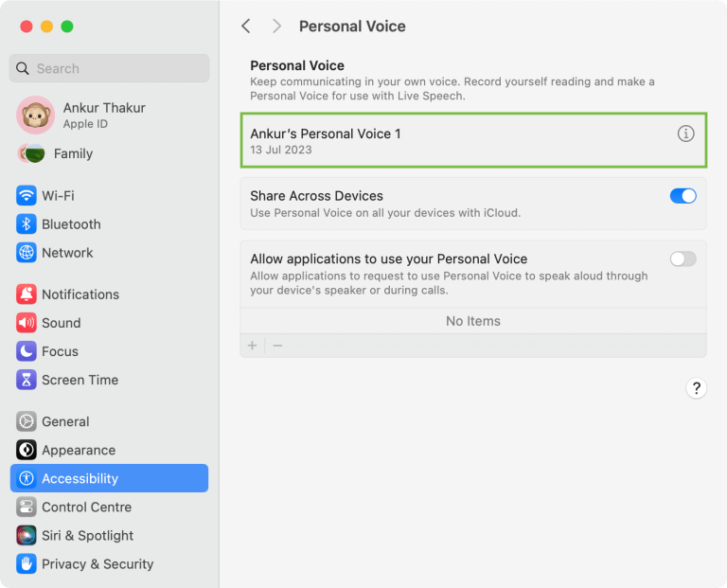The width and height of the screenshot is (727, 588).
Task: Select Bluetooth label in sidebar
Action: click(71, 224)
